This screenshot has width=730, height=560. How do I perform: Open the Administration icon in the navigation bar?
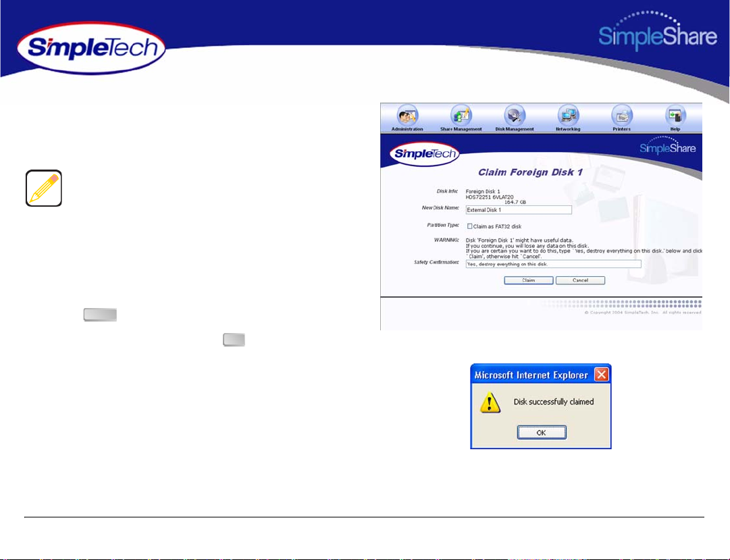(407, 118)
